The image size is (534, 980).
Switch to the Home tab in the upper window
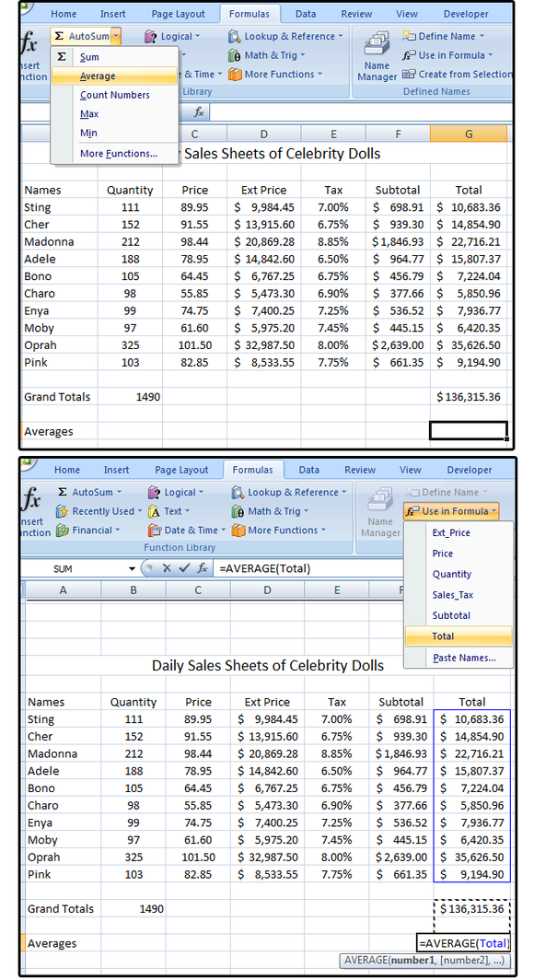click(64, 14)
